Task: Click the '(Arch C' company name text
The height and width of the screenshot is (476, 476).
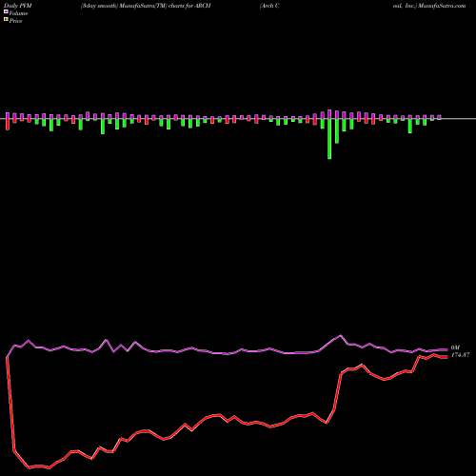Action: pos(269,6)
